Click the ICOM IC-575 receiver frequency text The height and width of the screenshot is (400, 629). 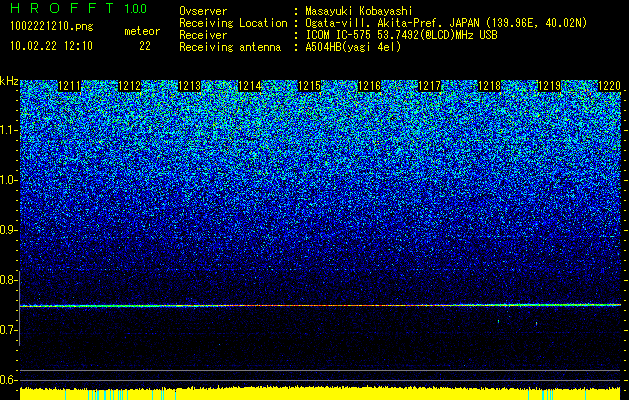[x=402, y=35]
